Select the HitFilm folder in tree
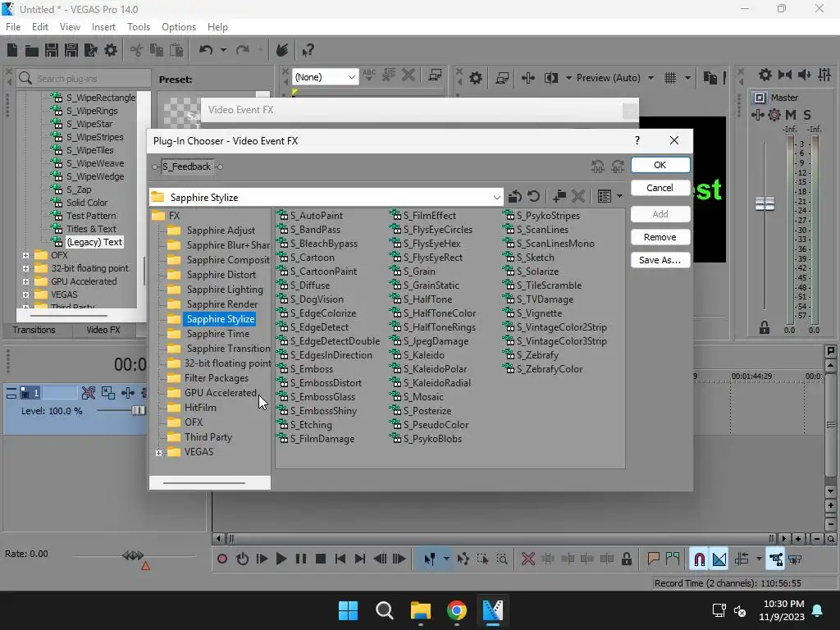The image size is (840, 630). [x=200, y=408]
